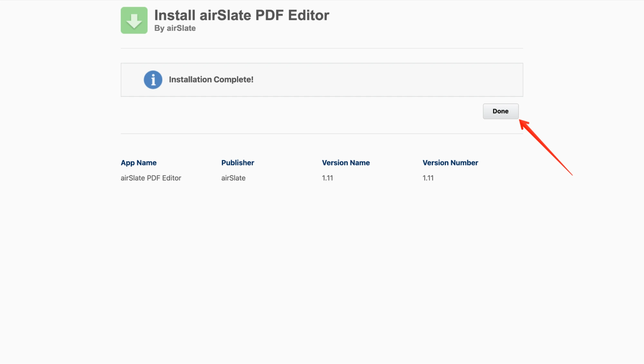Screen dimensions: 644x364
Task: Select the 'airSlate' publisher value
Action: click(233, 178)
